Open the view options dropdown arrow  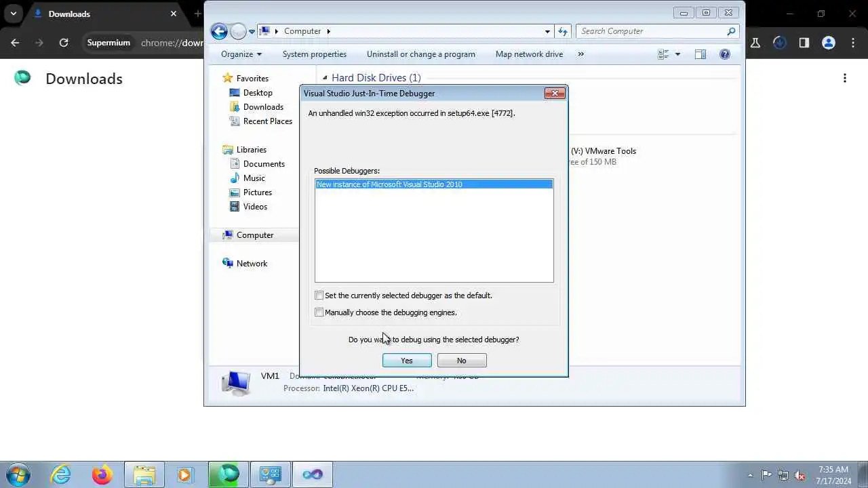pyautogui.click(x=677, y=54)
